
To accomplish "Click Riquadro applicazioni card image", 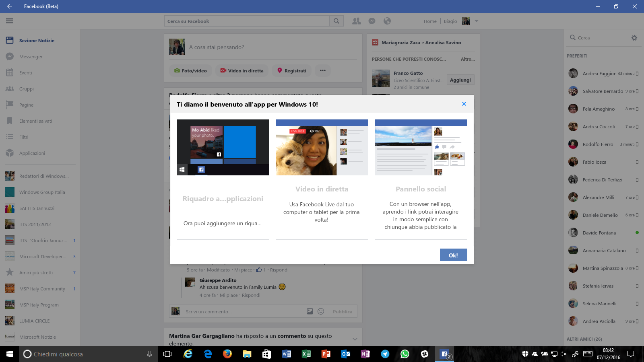I will (x=223, y=147).
